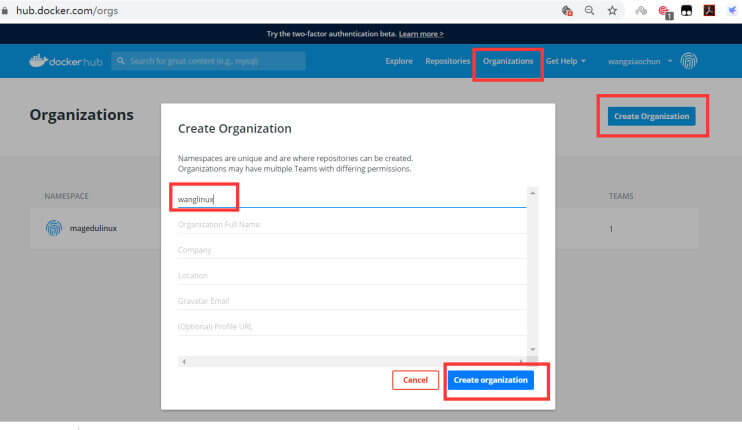
Task: Go to the Explore menu item
Action: tap(399, 61)
